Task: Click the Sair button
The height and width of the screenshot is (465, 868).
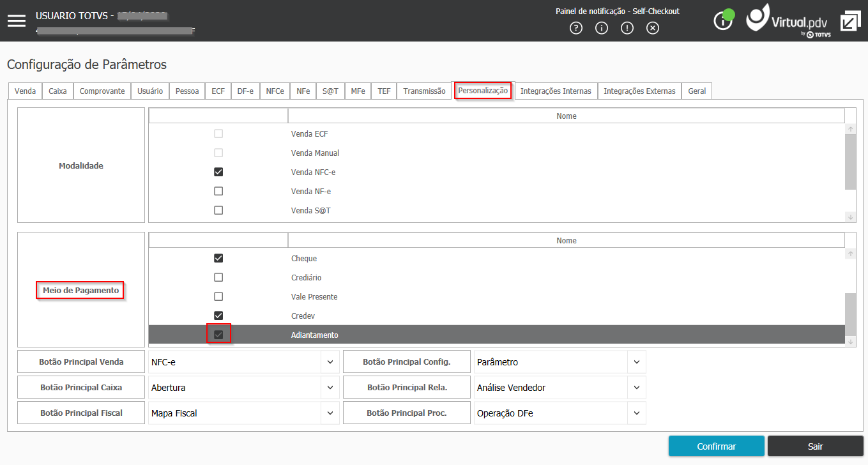Action: pos(816,446)
